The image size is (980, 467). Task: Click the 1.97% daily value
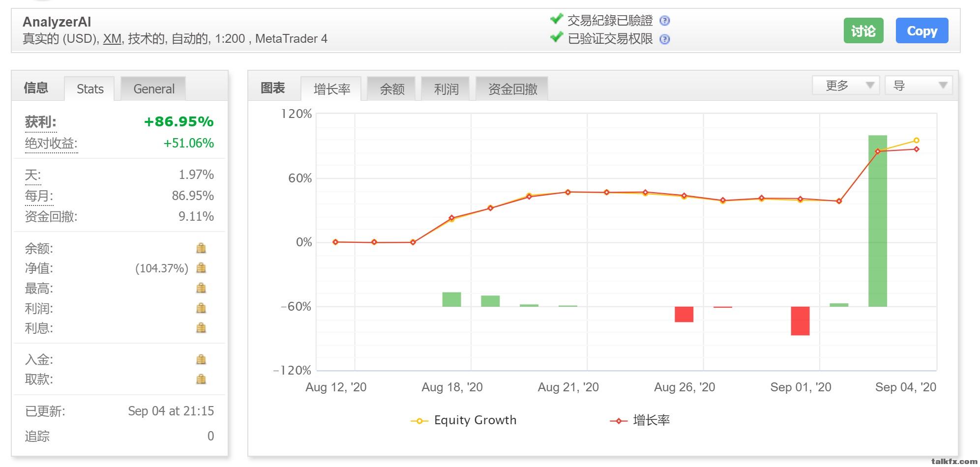click(x=196, y=175)
